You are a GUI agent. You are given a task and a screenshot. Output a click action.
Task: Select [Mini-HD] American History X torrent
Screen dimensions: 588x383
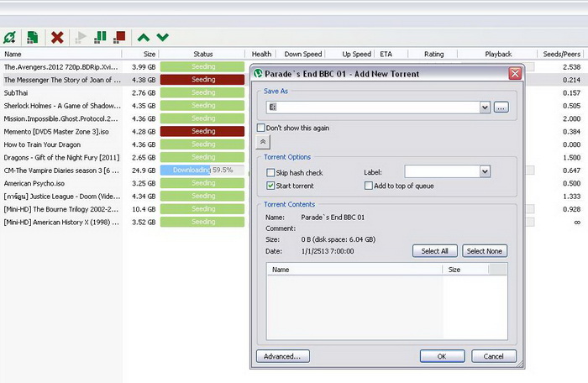(61, 222)
